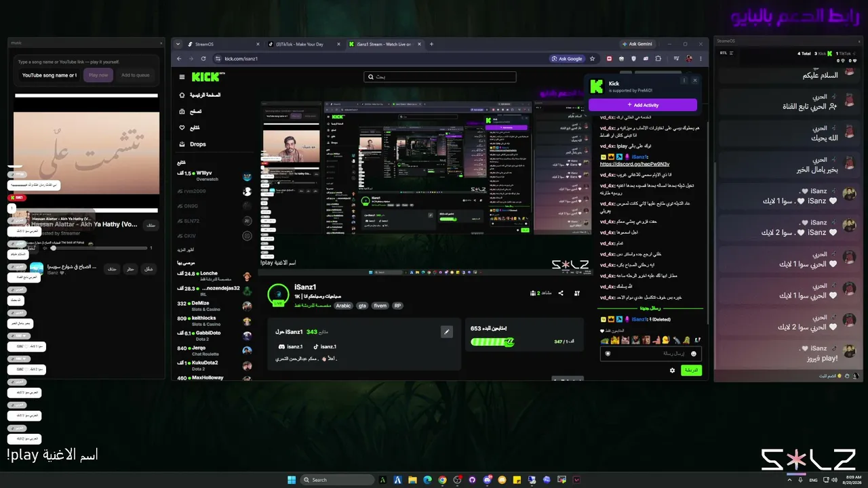Open Microsoft Edge from the taskbar

coord(427,480)
